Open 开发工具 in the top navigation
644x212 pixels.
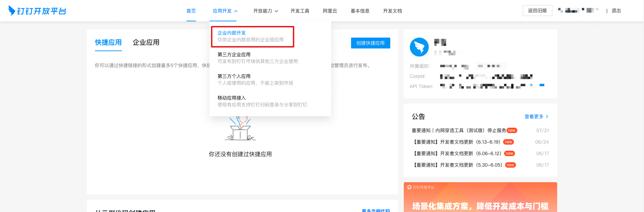click(300, 11)
